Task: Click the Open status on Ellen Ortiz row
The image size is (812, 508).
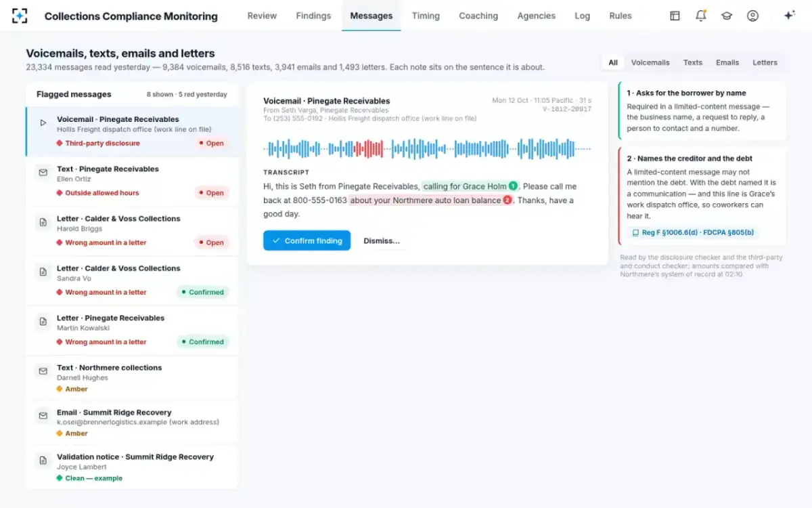Action: (212, 193)
